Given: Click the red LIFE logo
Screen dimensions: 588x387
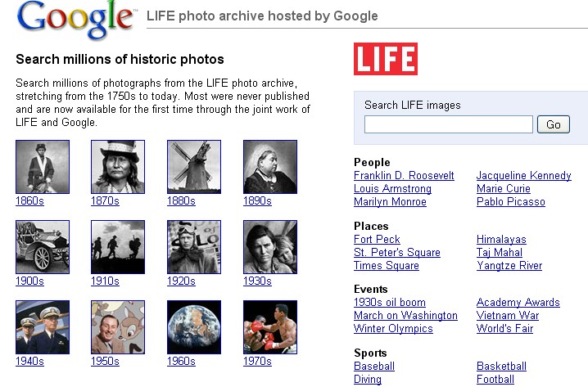Looking at the screenshot, I should coord(386,59).
